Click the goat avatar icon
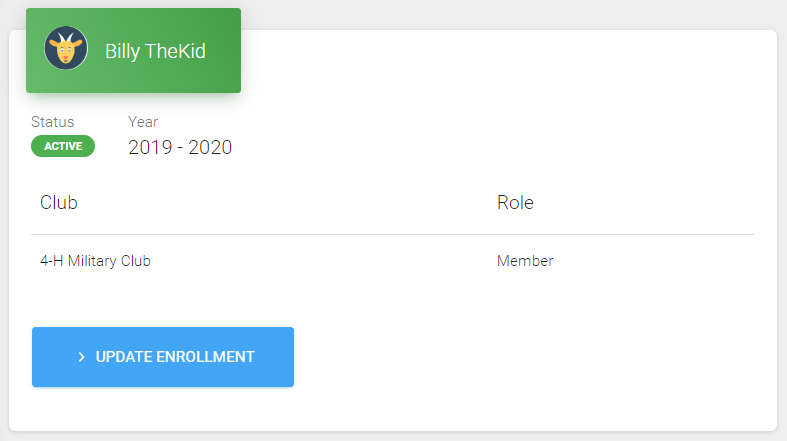 pyautogui.click(x=66, y=48)
